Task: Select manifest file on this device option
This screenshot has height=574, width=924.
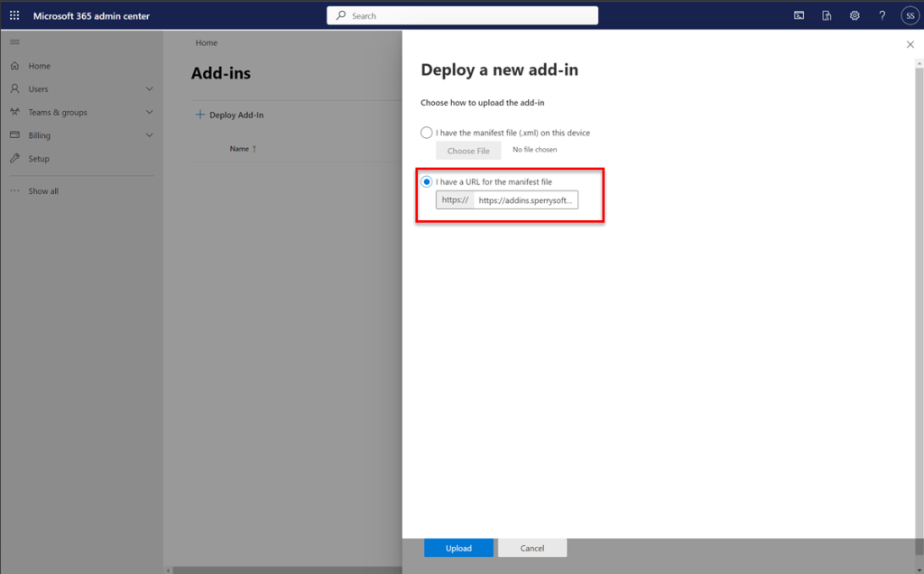Action: pos(426,132)
